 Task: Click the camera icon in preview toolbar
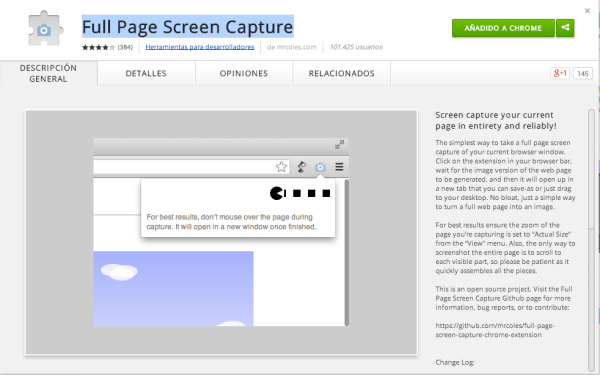[x=320, y=167]
